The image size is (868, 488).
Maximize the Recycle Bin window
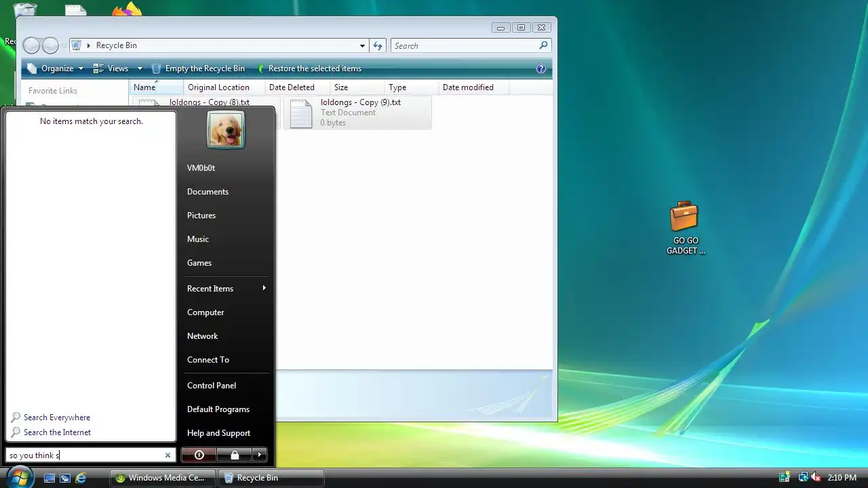click(x=521, y=28)
